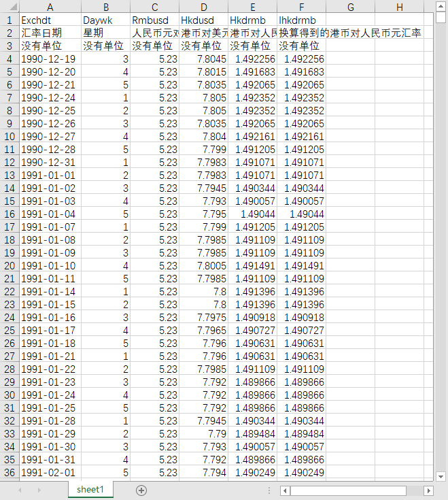Select row 36 header
Viewport: 448px width, 500px height.
[x=10, y=472]
